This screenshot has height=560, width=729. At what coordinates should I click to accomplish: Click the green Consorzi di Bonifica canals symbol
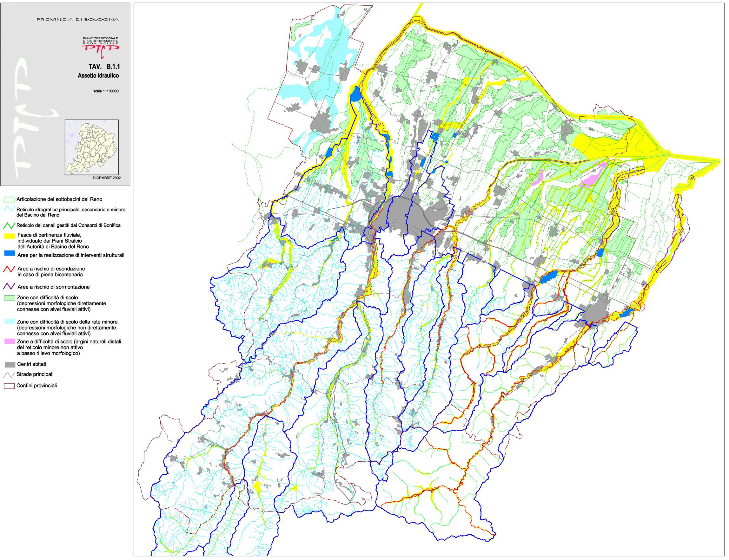click(x=9, y=225)
